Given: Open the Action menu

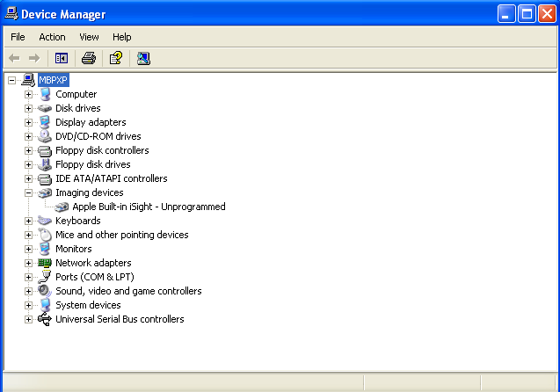Looking at the screenshot, I should pos(52,37).
